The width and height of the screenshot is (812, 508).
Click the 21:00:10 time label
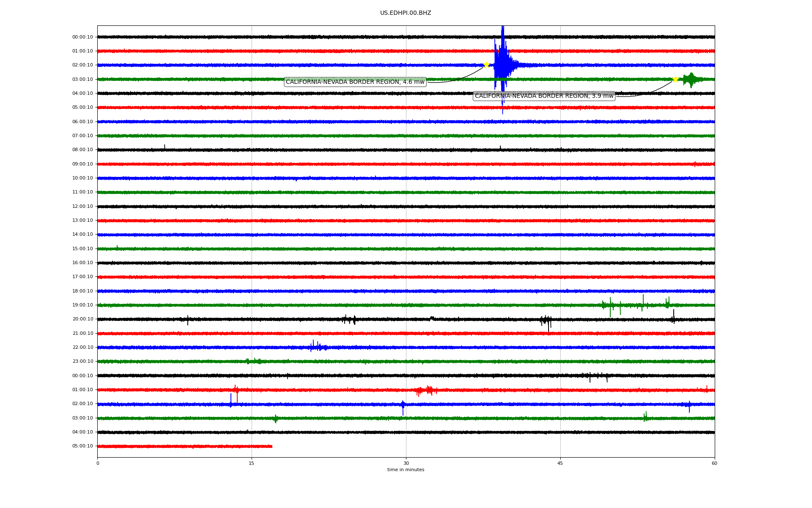[x=82, y=334]
